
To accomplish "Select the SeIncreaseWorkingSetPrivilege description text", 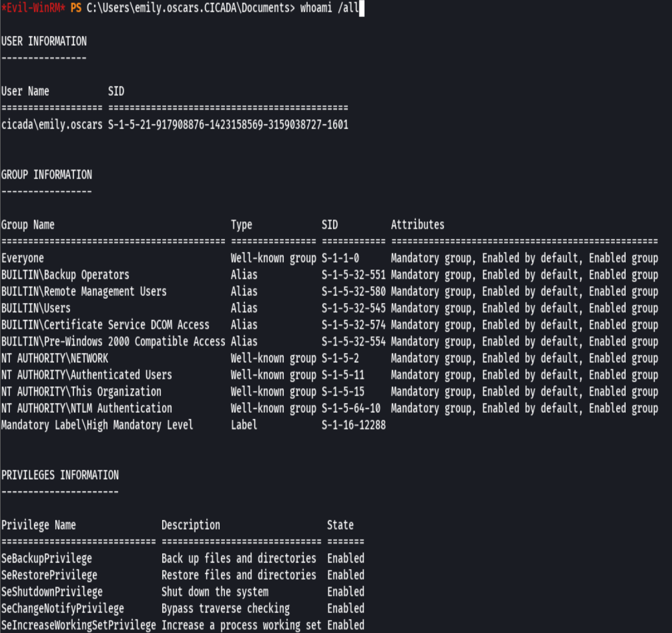I will click(241, 625).
